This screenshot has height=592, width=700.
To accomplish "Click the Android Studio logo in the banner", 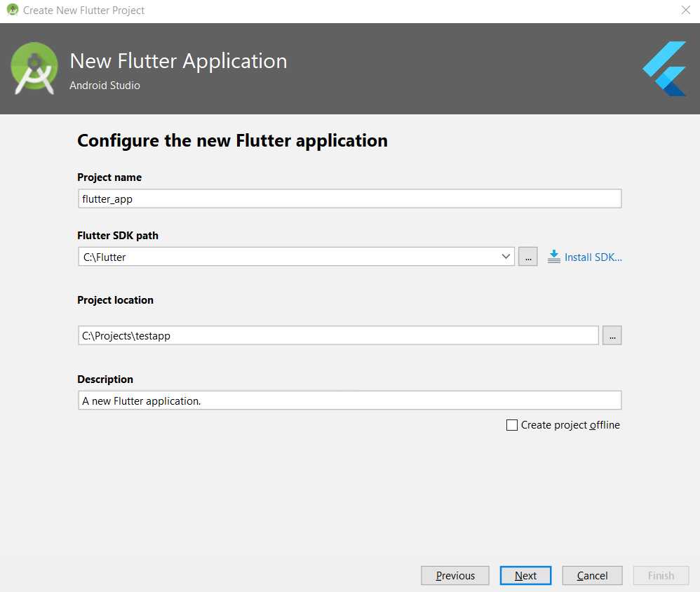I will pyautogui.click(x=34, y=69).
